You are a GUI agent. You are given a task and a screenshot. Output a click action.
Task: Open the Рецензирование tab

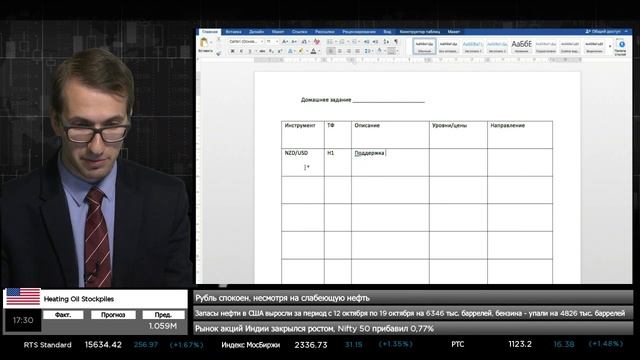(359, 31)
